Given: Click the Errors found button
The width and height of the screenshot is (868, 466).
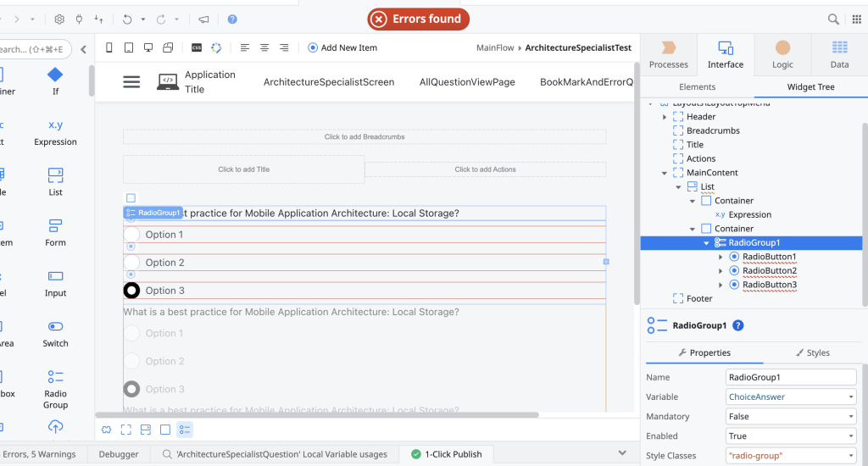Looking at the screenshot, I should (418, 19).
